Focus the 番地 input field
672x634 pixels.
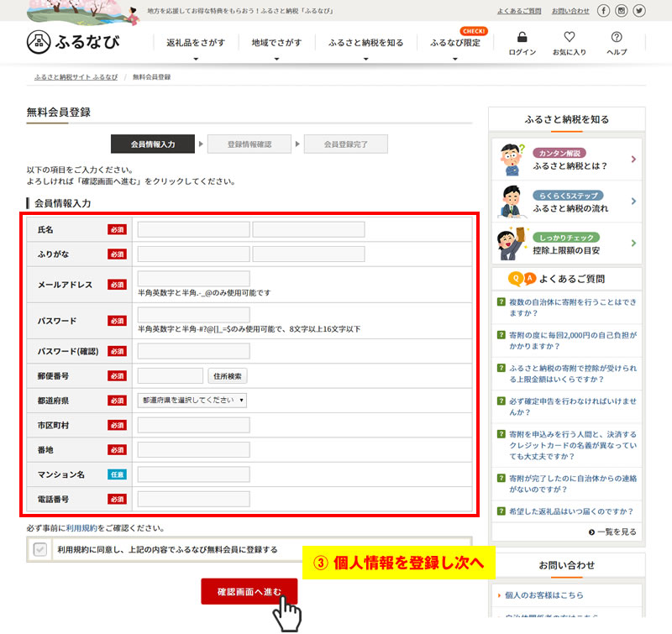(194, 450)
